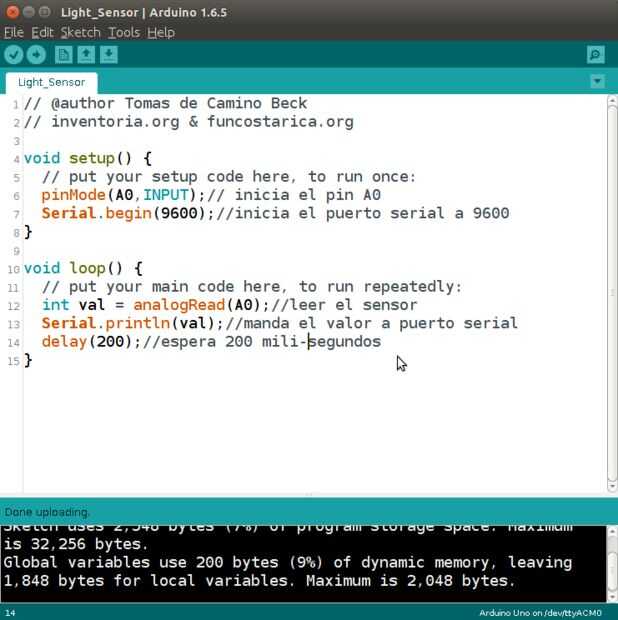Close the Arduino window with red button
The height and width of the screenshot is (620, 618).
[12, 12]
